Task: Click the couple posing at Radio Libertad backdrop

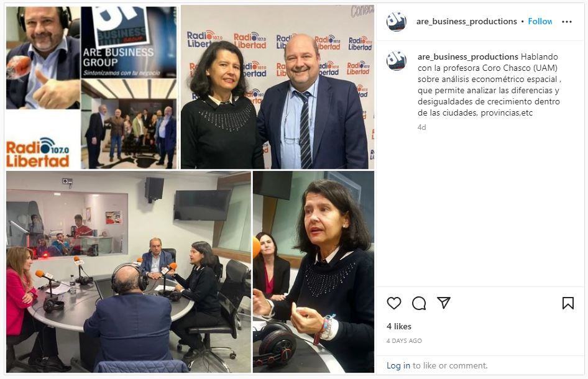Action: (277, 87)
